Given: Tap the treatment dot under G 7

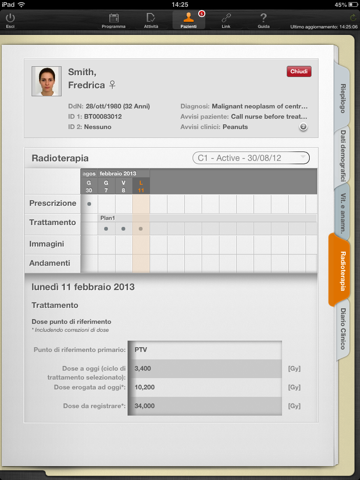Looking at the screenshot, I should pos(106,229).
